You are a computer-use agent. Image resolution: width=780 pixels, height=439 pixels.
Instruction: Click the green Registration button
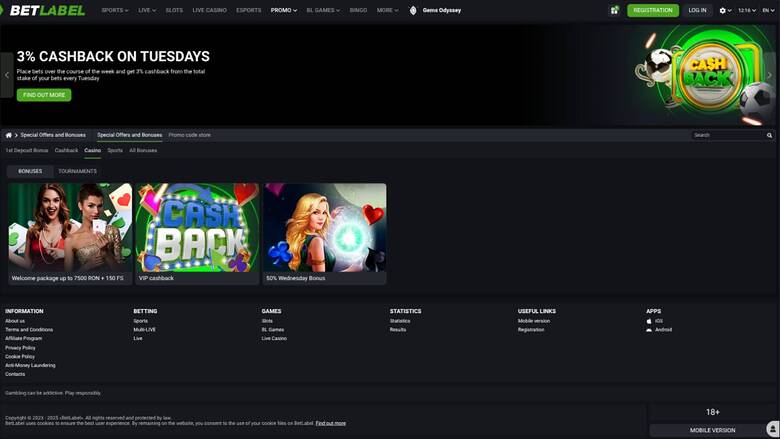653,10
